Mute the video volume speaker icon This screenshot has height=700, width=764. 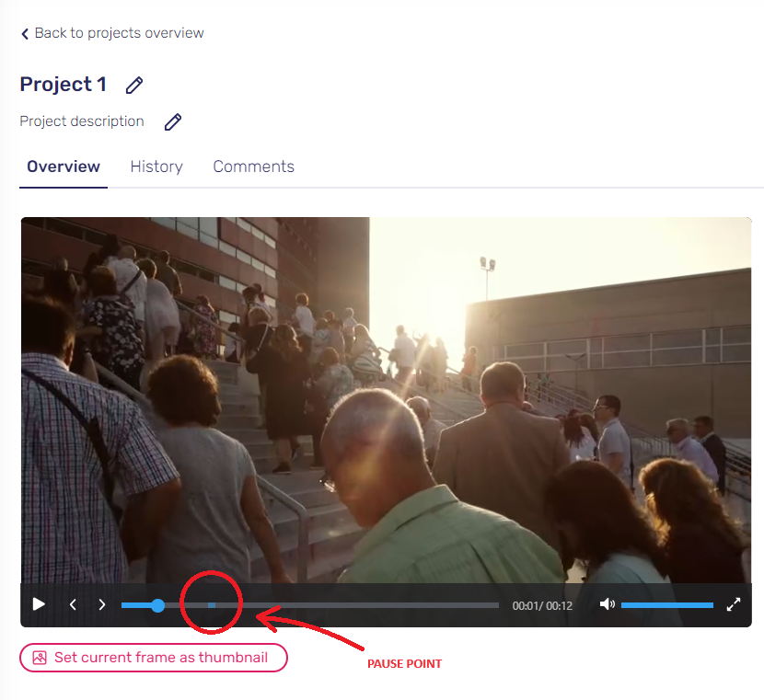click(x=608, y=604)
